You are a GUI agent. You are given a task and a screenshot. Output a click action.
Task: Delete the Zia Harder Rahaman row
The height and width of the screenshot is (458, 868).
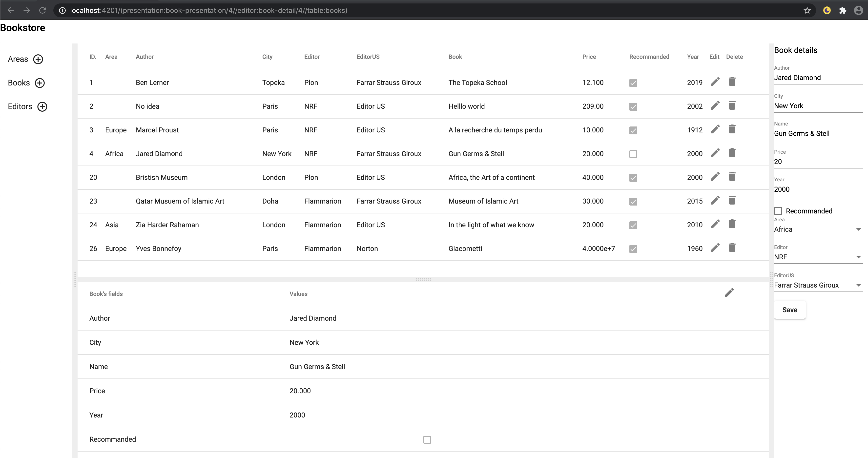(x=732, y=224)
